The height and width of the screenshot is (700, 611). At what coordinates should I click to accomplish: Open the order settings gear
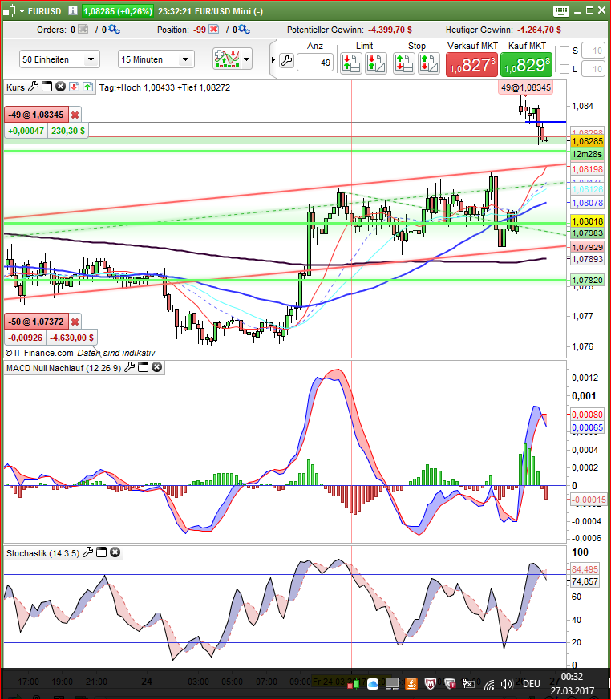(114, 30)
